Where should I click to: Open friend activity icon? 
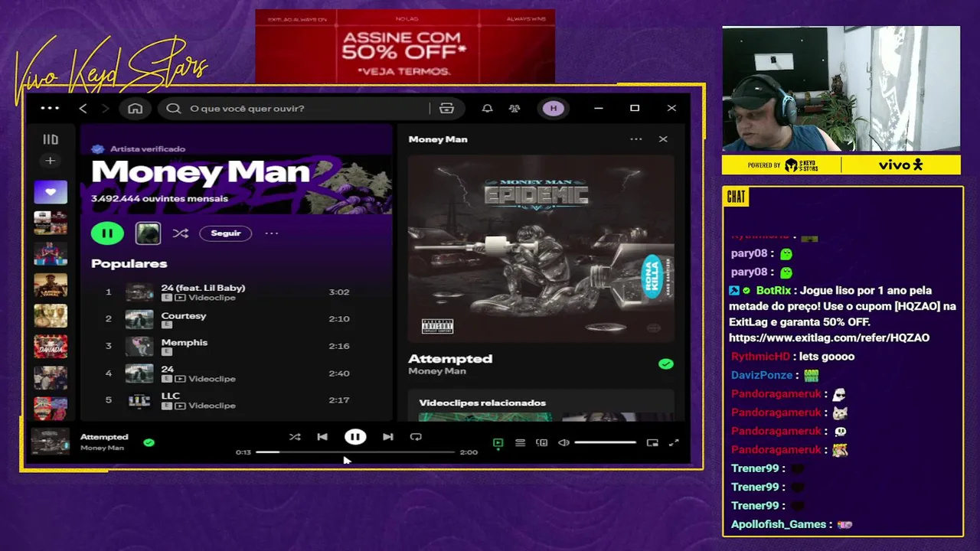click(514, 109)
